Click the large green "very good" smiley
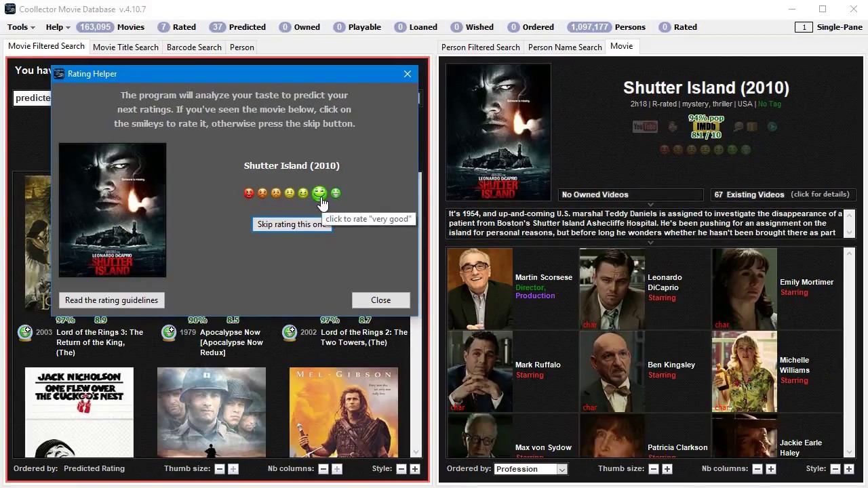868x488 pixels. 319,193
